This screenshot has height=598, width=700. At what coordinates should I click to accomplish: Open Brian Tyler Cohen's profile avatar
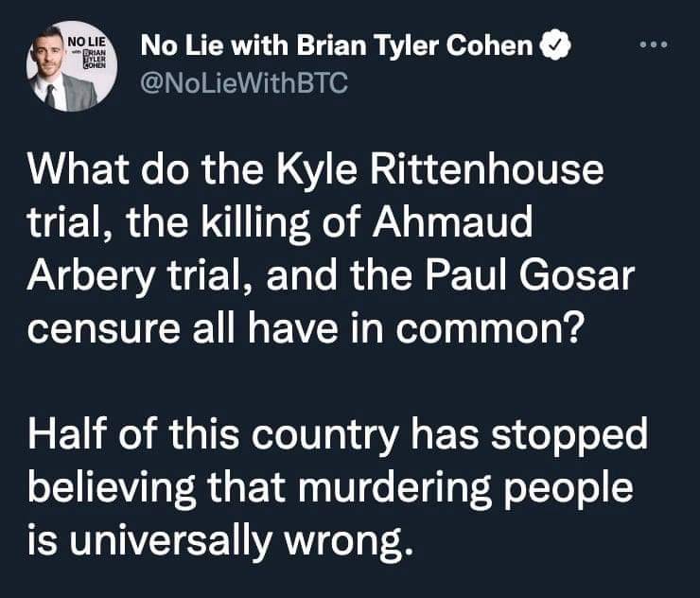tap(69, 69)
